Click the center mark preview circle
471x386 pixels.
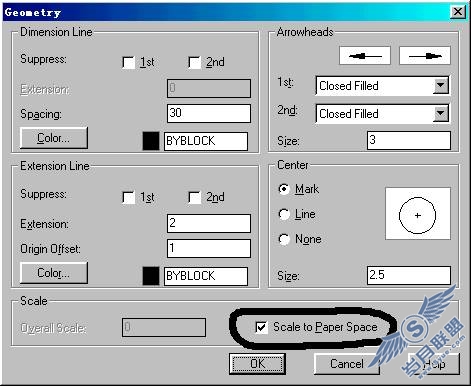click(x=418, y=214)
